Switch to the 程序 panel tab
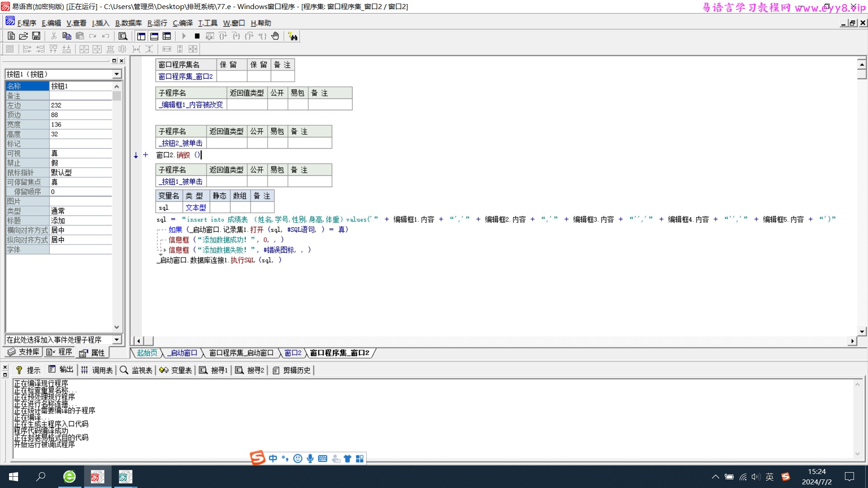Screen dimensions: 868x488 point(59,352)
